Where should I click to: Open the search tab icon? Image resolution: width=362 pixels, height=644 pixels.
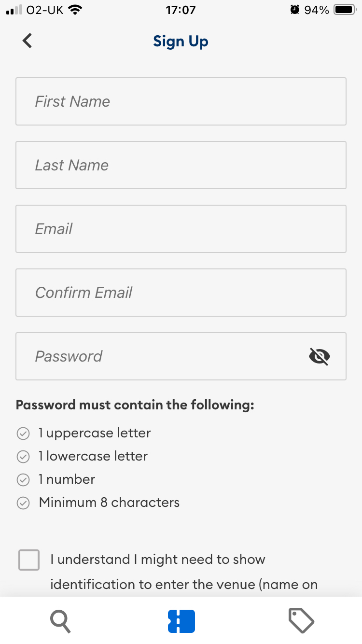(x=60, y=621)
